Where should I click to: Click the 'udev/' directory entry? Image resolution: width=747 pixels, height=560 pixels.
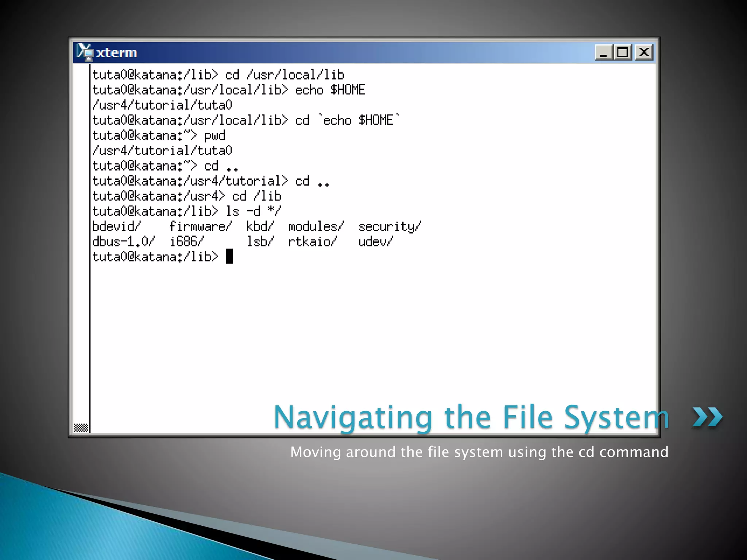click(376, 242)
